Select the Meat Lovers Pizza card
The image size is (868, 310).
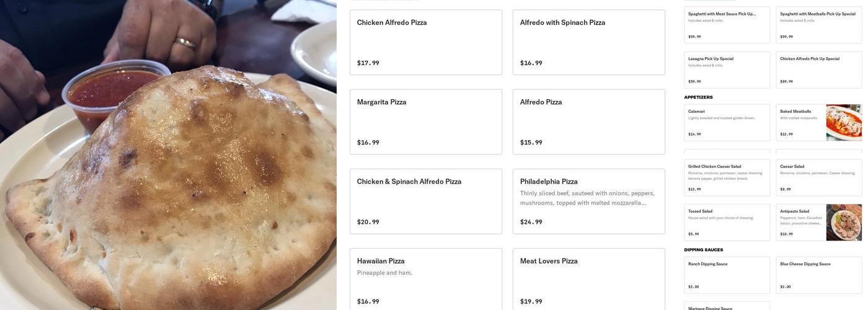point(588,280)
